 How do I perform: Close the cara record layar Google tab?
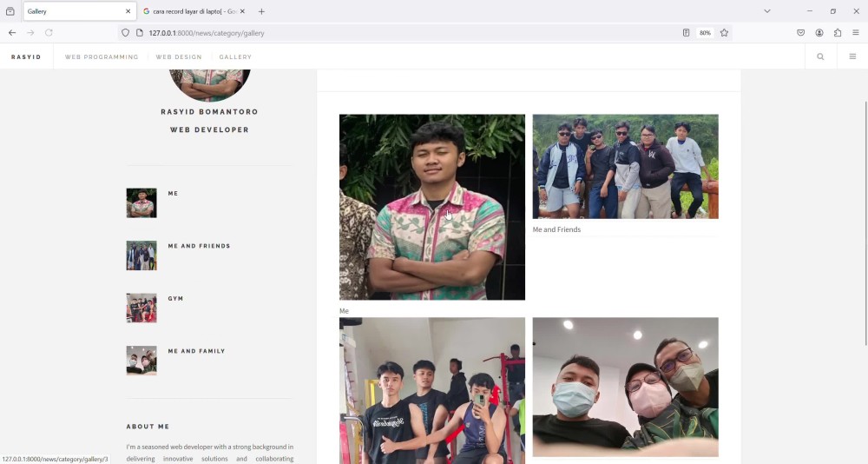click(242, 11)
